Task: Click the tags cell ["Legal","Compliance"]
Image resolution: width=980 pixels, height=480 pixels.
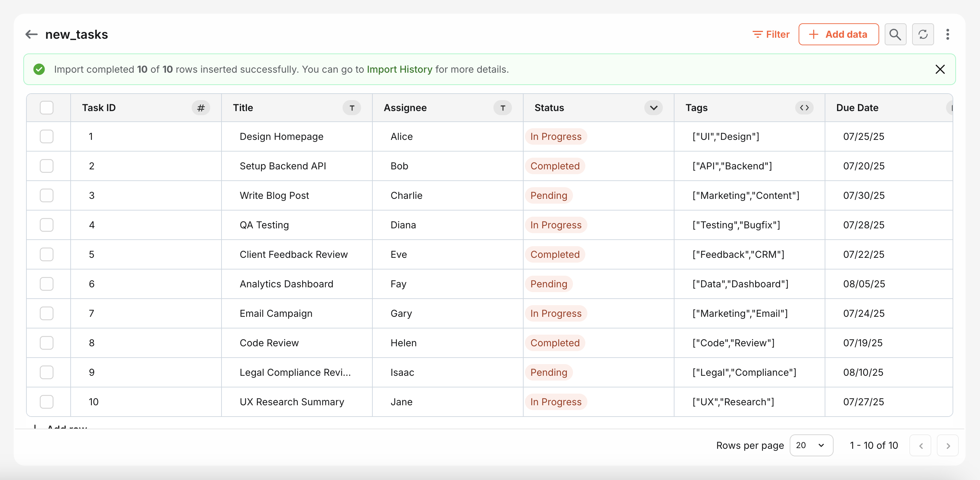Action: 750,372
